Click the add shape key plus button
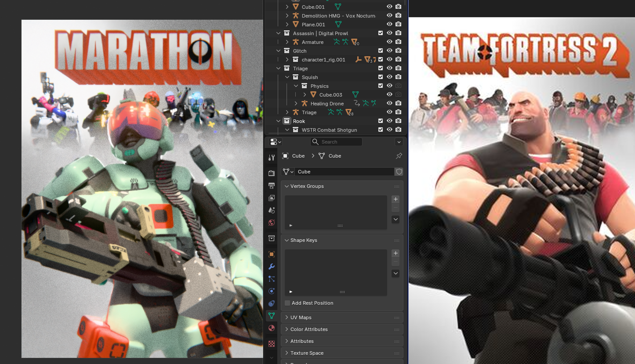The height and width of the screenshot is (364, 635). coord(396,253)
